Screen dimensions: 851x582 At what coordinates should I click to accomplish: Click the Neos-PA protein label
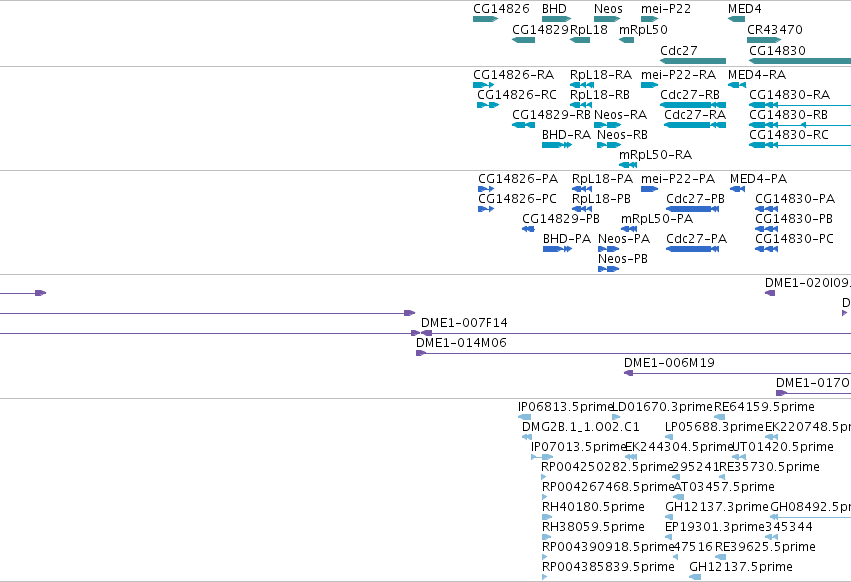[x=624, y=239]
